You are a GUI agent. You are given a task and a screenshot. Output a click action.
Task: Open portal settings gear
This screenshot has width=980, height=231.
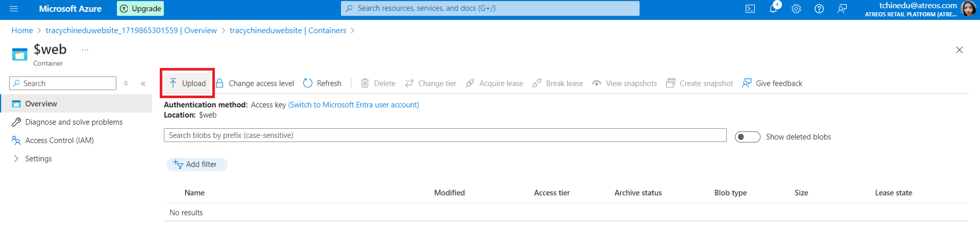coord(796,9)
